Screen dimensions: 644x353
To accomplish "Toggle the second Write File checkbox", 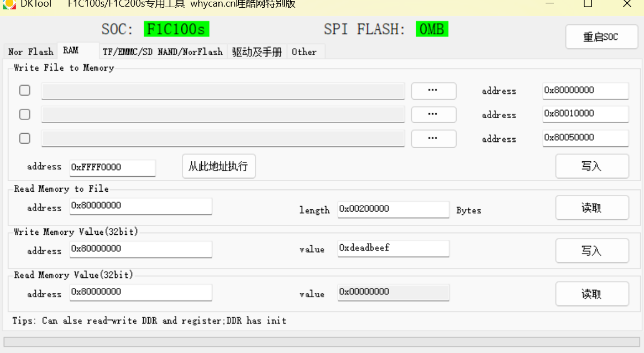I will coord(25,114).
